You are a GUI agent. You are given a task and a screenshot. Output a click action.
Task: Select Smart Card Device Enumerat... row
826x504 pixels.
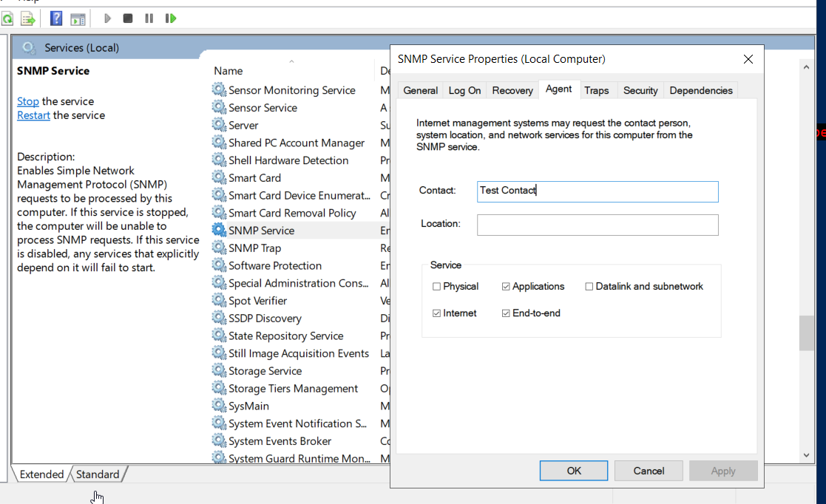coord(299,195)
